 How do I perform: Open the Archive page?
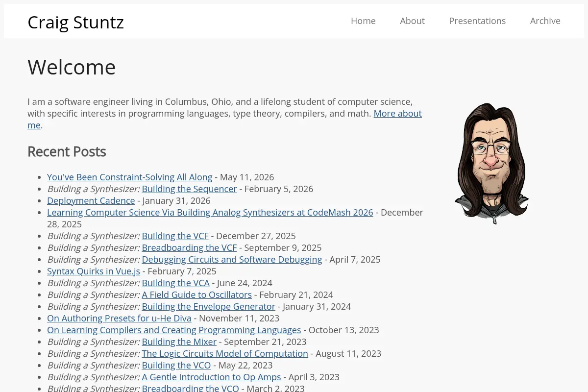coord(545,21)
